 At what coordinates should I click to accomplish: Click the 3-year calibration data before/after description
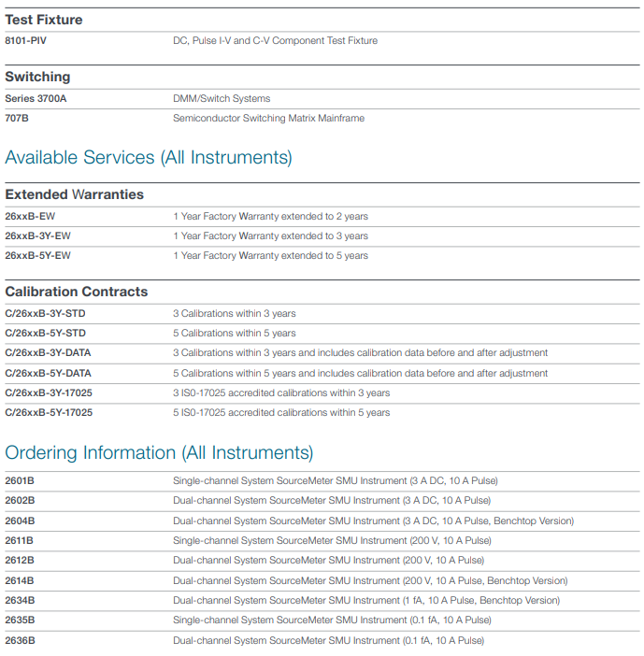coord(360,352)
